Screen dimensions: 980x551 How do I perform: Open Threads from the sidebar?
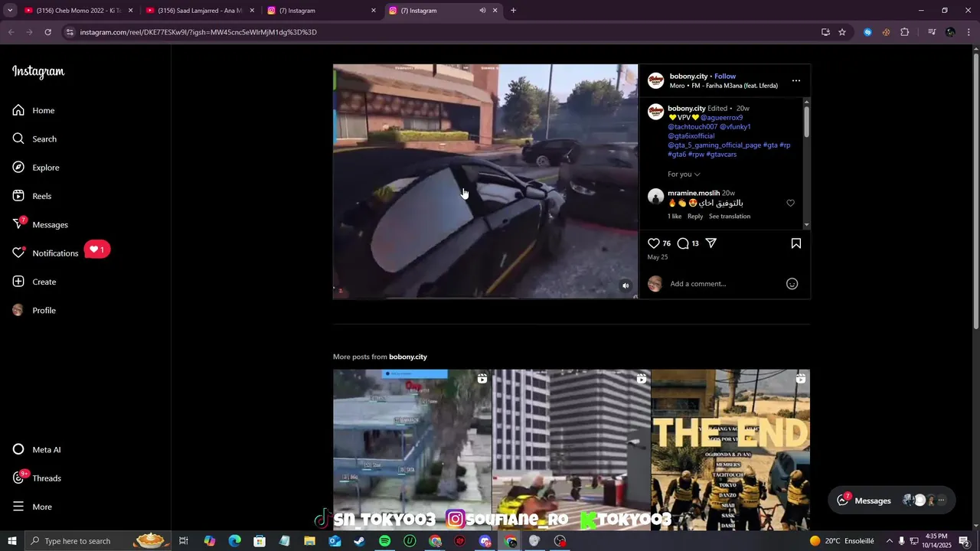pyautogui.click(x=37, y=478)
